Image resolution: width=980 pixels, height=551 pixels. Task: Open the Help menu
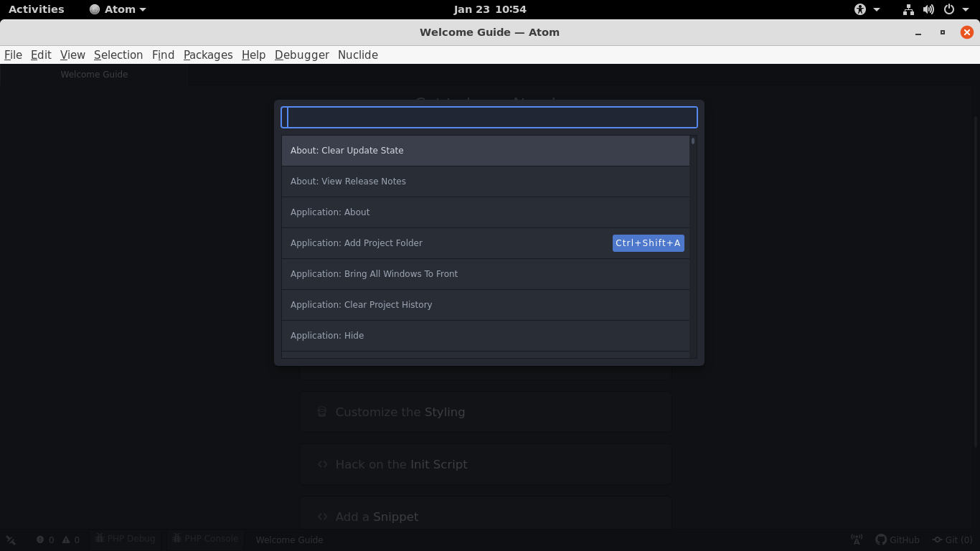253,55
